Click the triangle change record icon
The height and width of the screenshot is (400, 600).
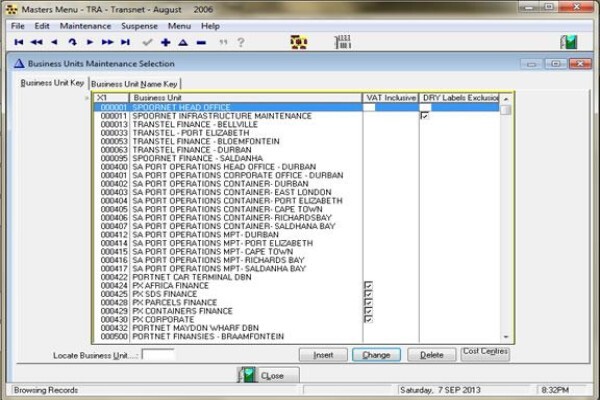(x=183, y=42)
